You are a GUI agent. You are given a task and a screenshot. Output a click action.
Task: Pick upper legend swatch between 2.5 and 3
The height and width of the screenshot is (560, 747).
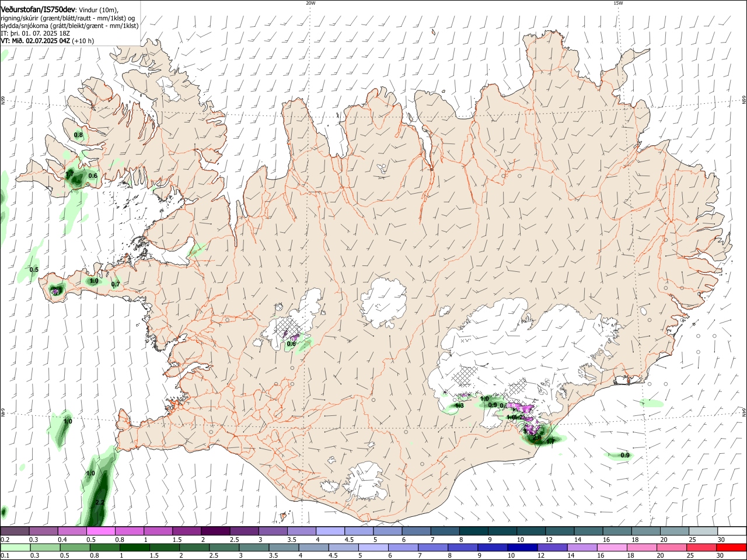point(244,531)
